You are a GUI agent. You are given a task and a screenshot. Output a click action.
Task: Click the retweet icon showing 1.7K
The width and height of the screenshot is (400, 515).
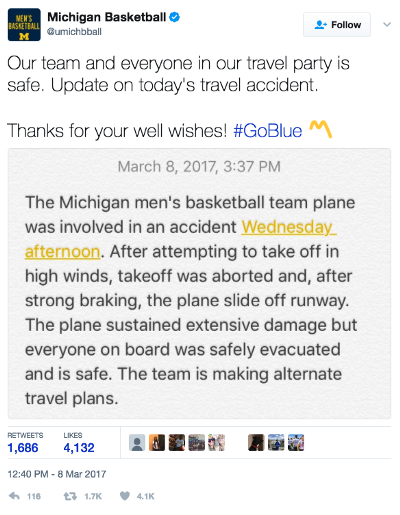point(70,496)
